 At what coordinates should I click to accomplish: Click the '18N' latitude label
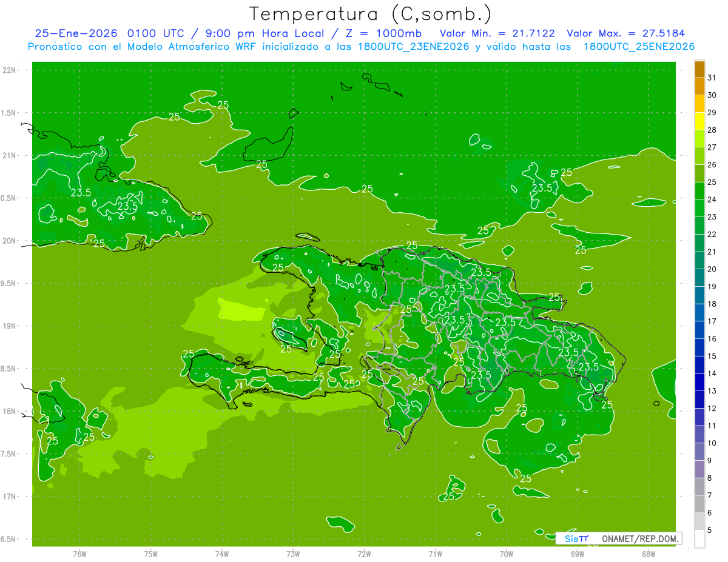pyautogui.click(x=9, y=411)
